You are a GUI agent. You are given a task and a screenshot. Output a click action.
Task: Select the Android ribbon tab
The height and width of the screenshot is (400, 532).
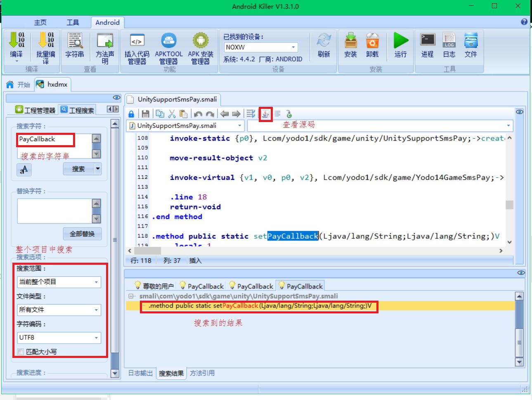tap(107, 23)
